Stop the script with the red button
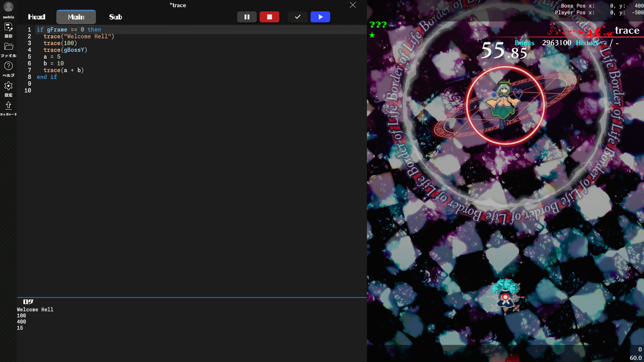The height and width of the screenshot is (362, 644). pyautogui.click(x=269, y=17)
